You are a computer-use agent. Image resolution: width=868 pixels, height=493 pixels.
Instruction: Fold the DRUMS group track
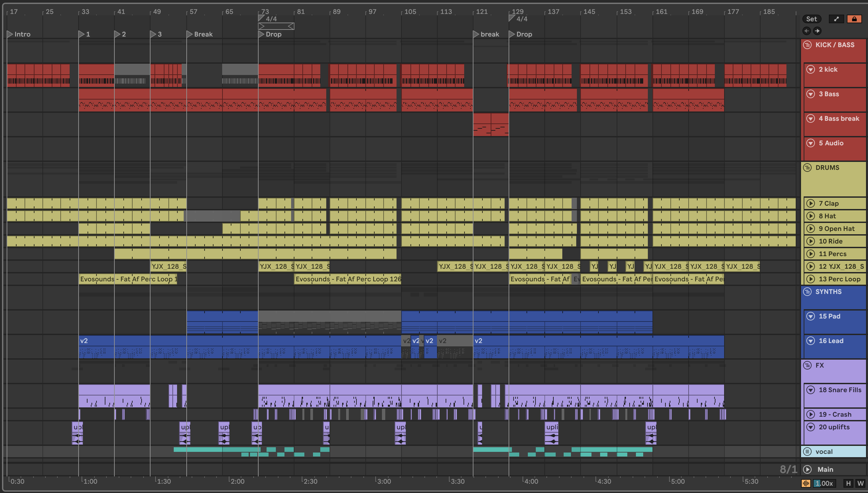pos(807,168)
